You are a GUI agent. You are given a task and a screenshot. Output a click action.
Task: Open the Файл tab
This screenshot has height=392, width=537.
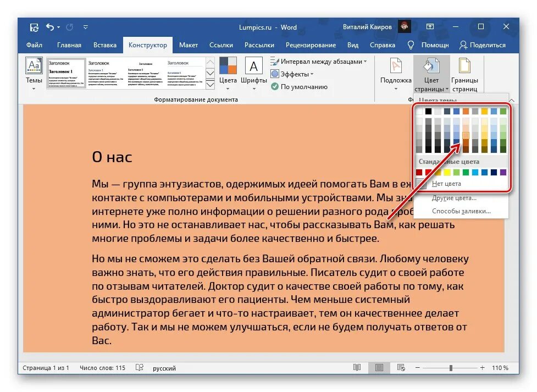[x=34, y=45]
